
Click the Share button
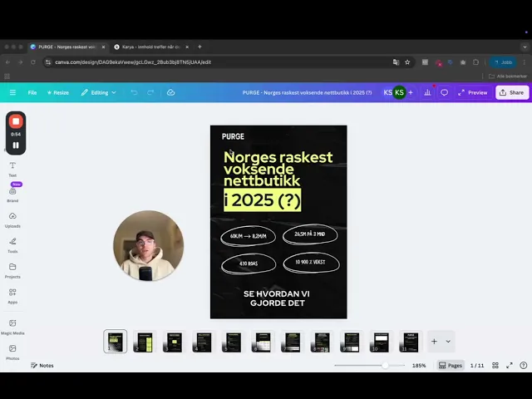coord(512,92)
